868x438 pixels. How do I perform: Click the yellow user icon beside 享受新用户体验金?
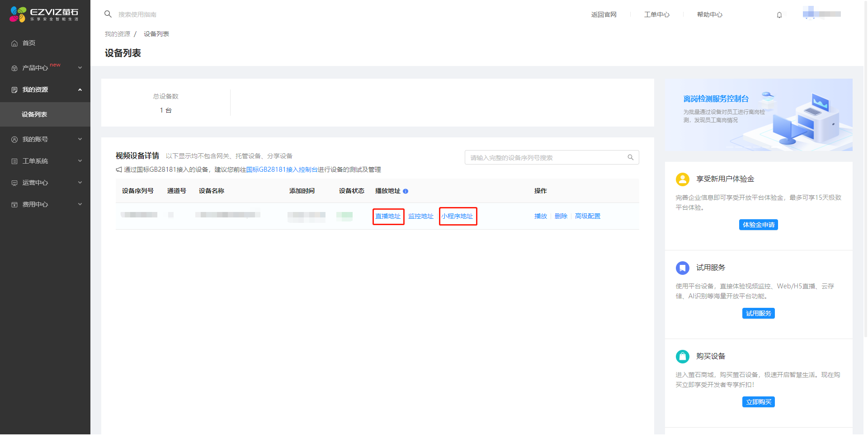[x=682, y=179]
